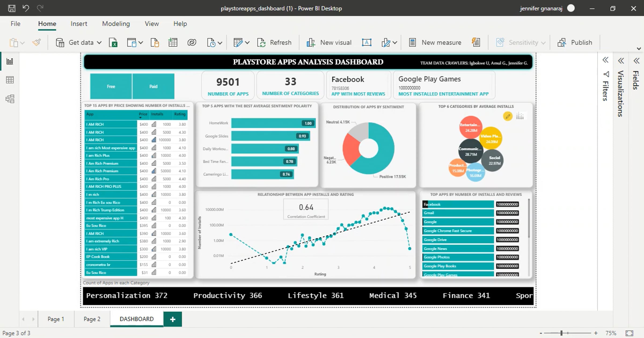Click the HomeWork sentiment bar
This screenshot has width=644, height=338.
pyautogui.click(x=273, y=123)
